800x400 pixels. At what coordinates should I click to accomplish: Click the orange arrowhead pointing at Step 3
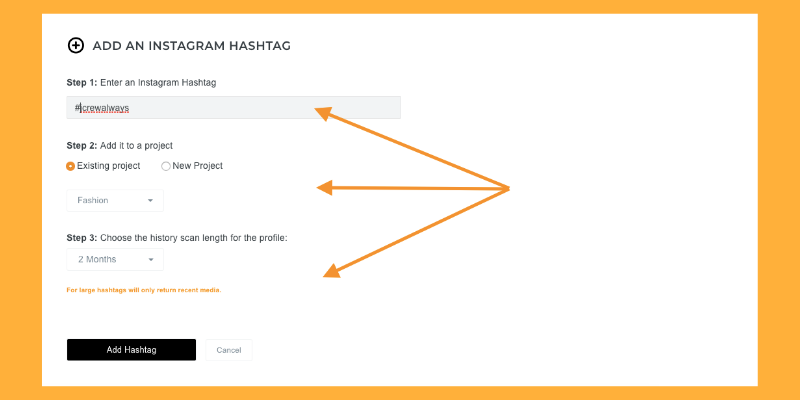click(332, 271)
